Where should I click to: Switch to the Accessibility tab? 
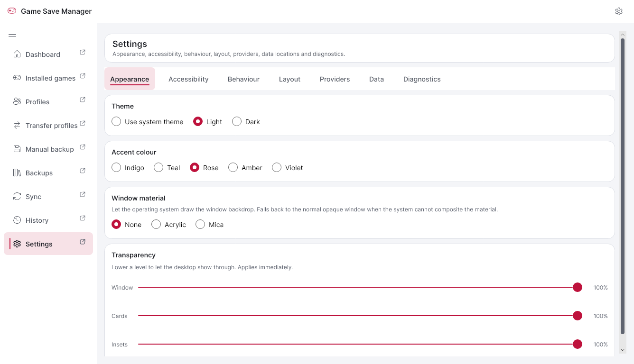click(188, 79)
